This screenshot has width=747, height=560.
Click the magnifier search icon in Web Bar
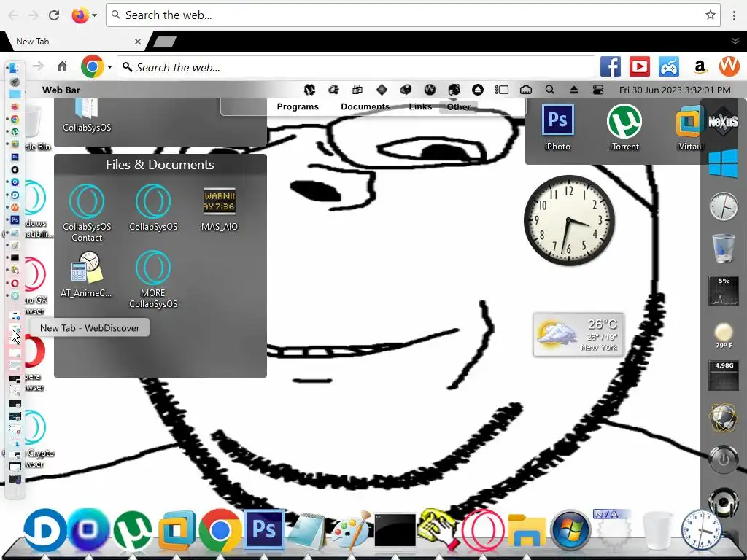tap(550, 90)
